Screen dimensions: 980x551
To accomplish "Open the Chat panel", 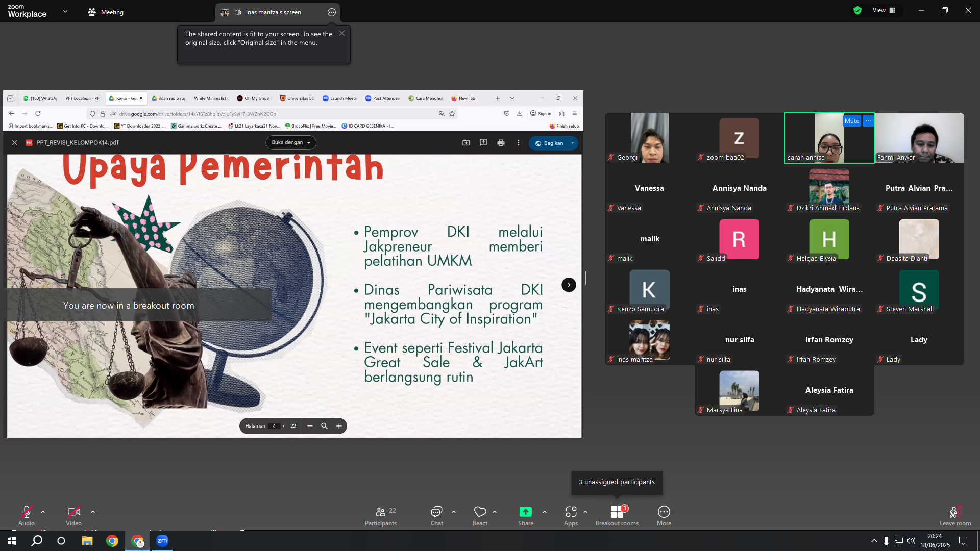I will 437,515.
